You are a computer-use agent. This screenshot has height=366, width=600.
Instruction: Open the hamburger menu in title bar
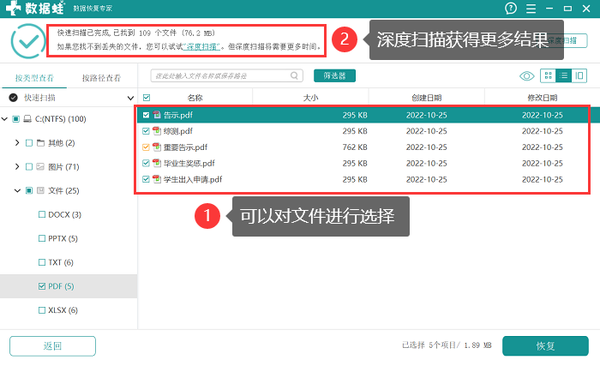click(531, 8)
